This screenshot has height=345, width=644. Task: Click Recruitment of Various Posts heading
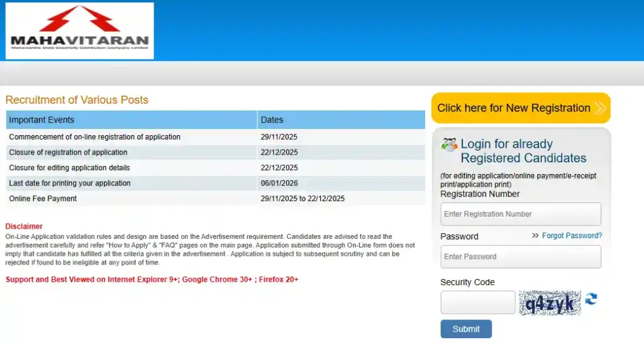pos(77,100)
